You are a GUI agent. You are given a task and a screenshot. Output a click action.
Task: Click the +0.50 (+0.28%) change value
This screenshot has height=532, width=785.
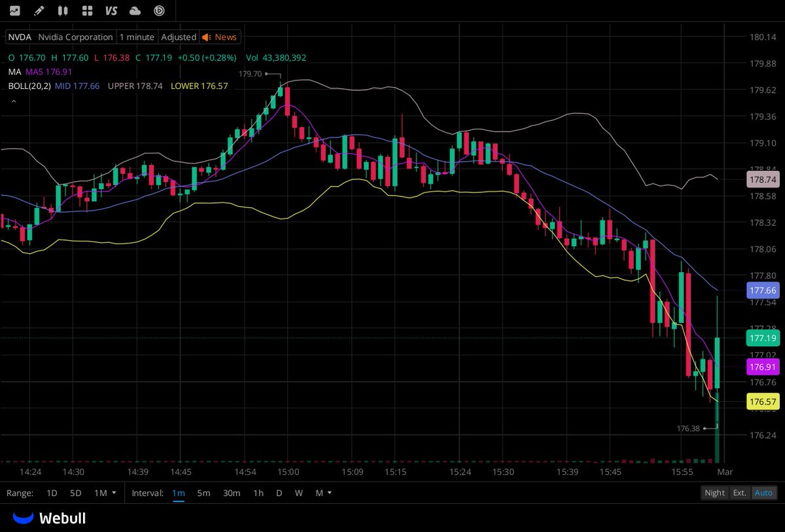pyautogui.click(x=207, y=58)
